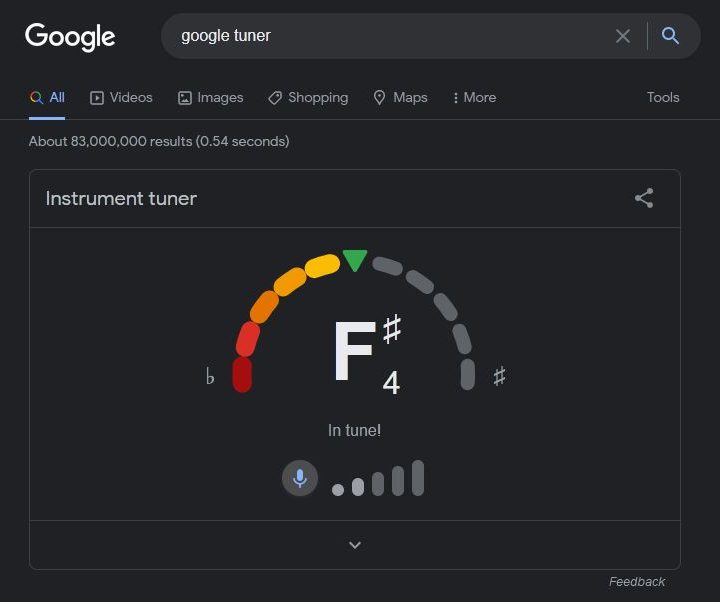Switch to the Images tab
This screenshot has width=720, height=602.
pyautogui.click(x=210, y=97)
